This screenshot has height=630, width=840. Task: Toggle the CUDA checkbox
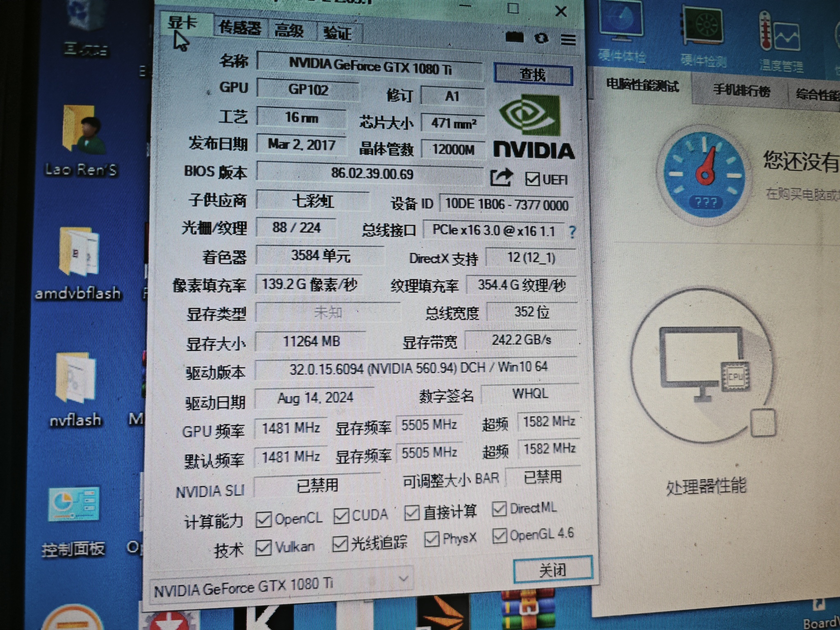pyautogui.click(x=341, y=516)
